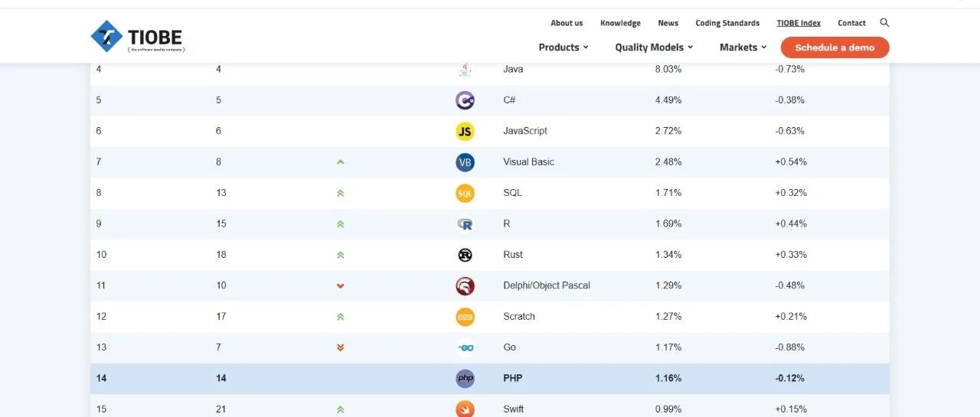Click the Schedule a demo button
980x417 pixels.
coord(835,47)
